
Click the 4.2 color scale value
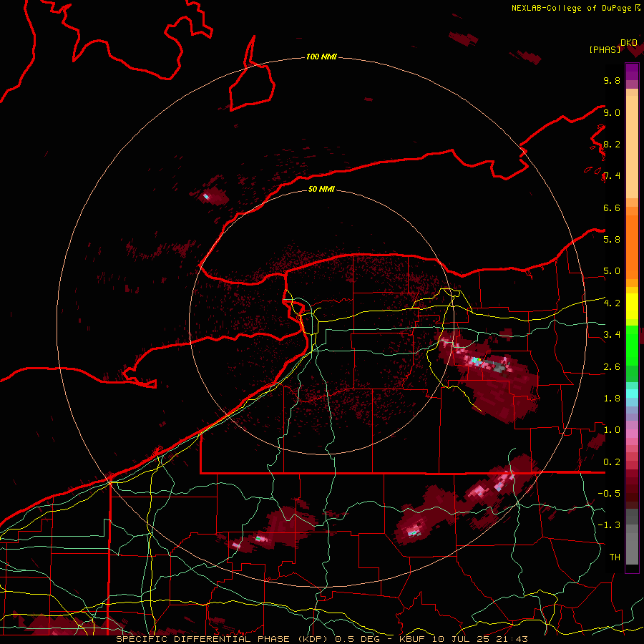612,303
